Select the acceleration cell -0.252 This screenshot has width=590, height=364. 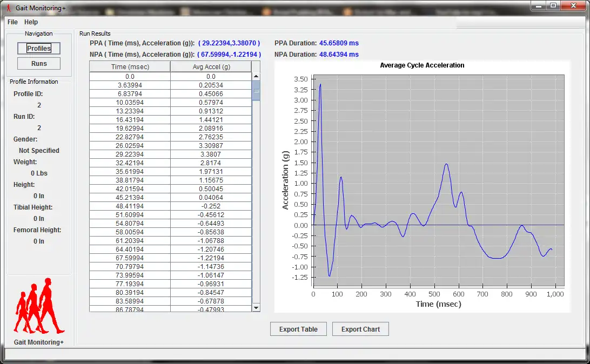pos(211,206)
